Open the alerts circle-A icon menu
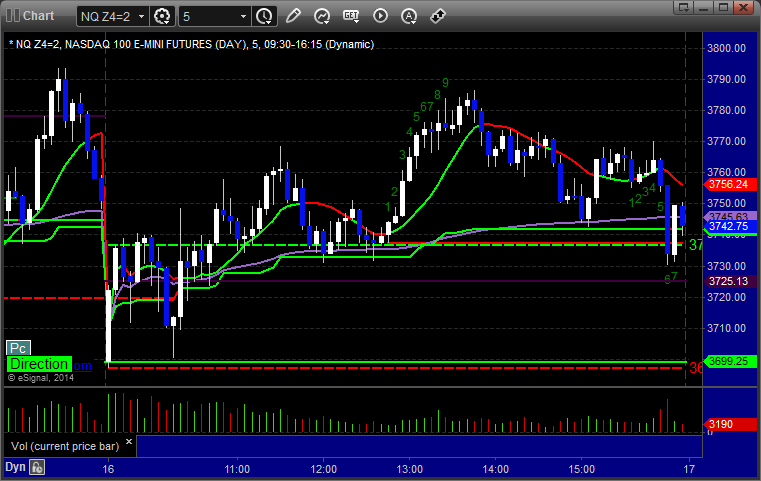This screenshot has width=761, height=481. pos(409,16)
